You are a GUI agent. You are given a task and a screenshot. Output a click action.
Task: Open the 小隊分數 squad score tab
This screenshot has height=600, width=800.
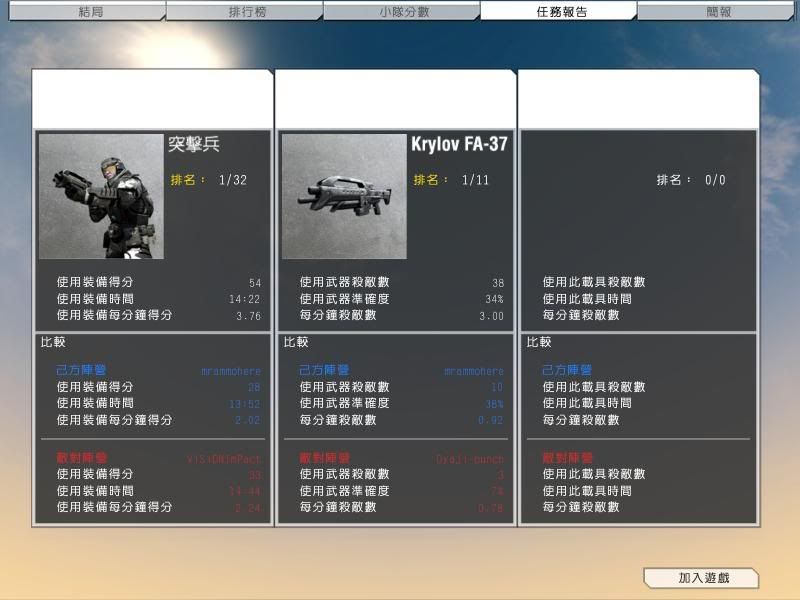tap(401, 12)
